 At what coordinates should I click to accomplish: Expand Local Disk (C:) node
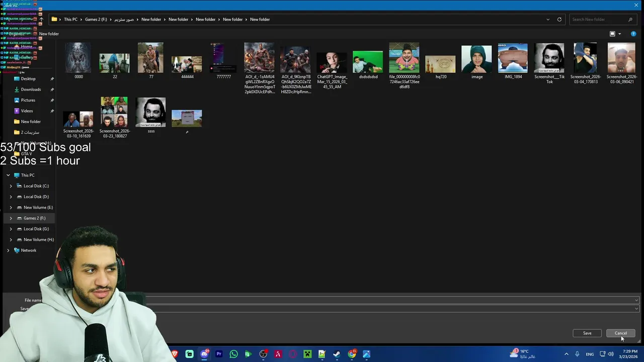click(11, 186)
